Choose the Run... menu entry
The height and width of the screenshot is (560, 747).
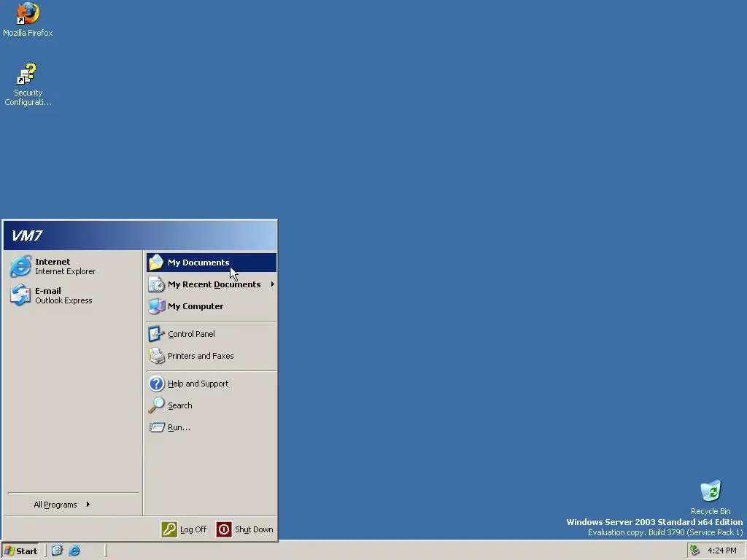pos(212,427)
